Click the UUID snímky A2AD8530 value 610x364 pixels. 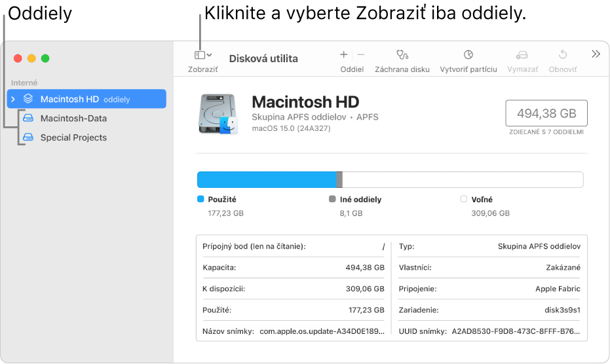(516, 331)
